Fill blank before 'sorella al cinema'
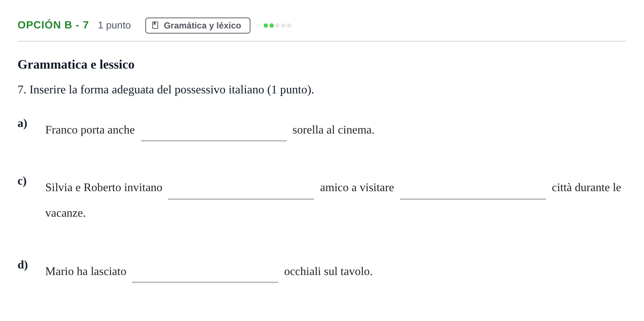The width and height of the screenshot is (644, 321). 214,131
